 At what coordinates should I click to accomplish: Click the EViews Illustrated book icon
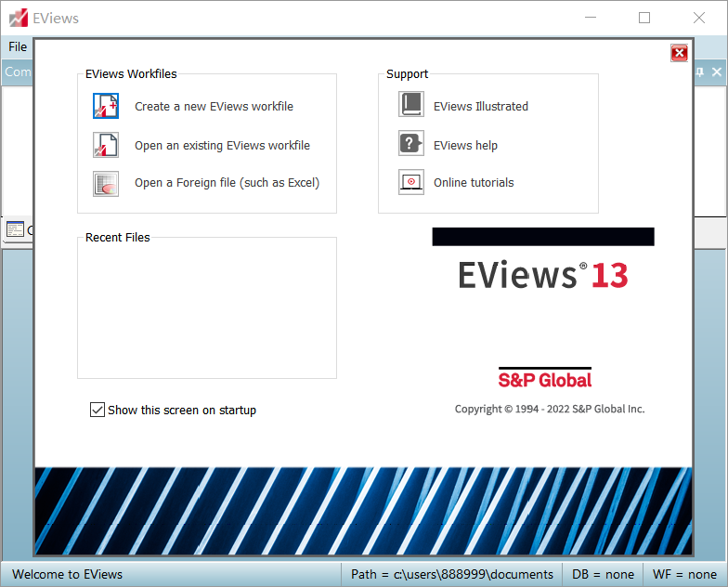tap(410, 104)
